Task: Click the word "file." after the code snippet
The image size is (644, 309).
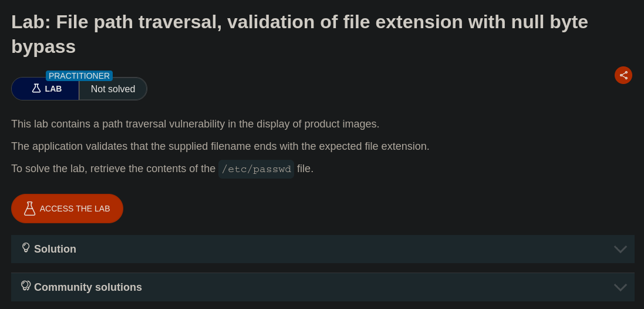Action: pyautogui.click(x=305, y=169)
